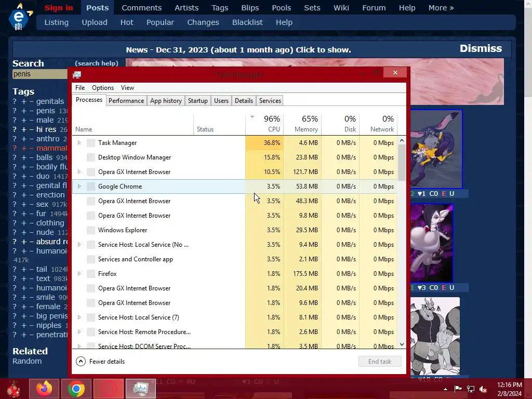Image resolution: width=532 pixels, height=399 pixels.
Task: Select Services and Controller app row
Action: click(x=235, y=259)
